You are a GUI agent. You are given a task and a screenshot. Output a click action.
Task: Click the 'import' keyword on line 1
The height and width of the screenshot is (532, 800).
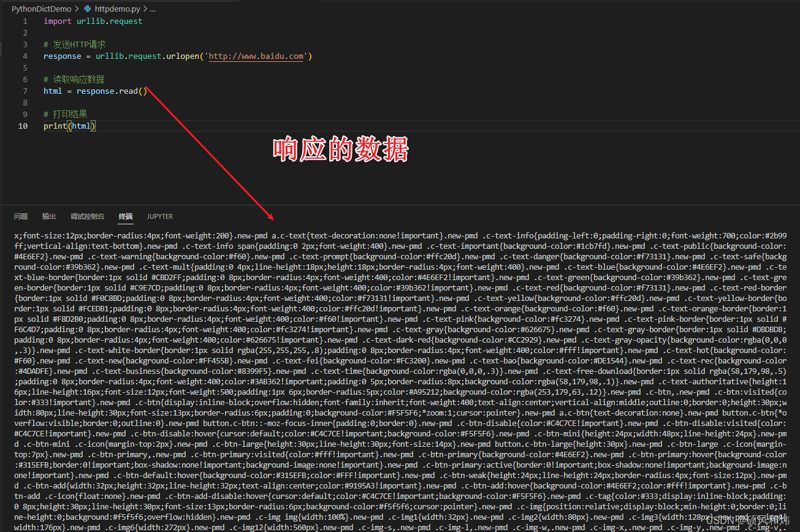(58, 21)
